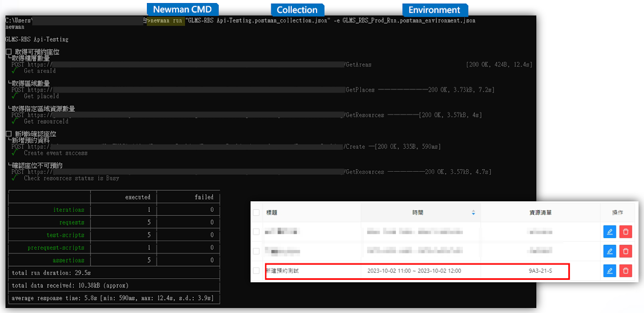The width and height of the screenshot is (644, 313).
Task: Check the first table row checkbox
Action: pos(256,231)
